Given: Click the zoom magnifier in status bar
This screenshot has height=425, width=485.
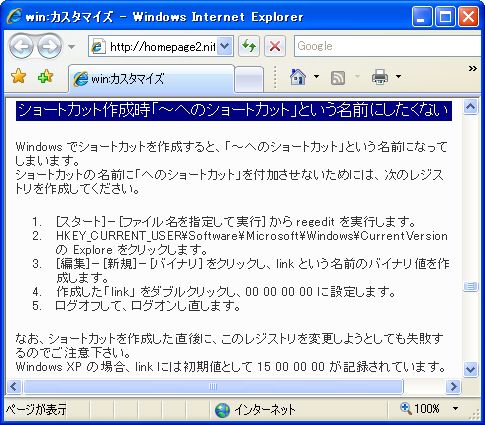Looking at the screenshot, I should pos(405,408).
